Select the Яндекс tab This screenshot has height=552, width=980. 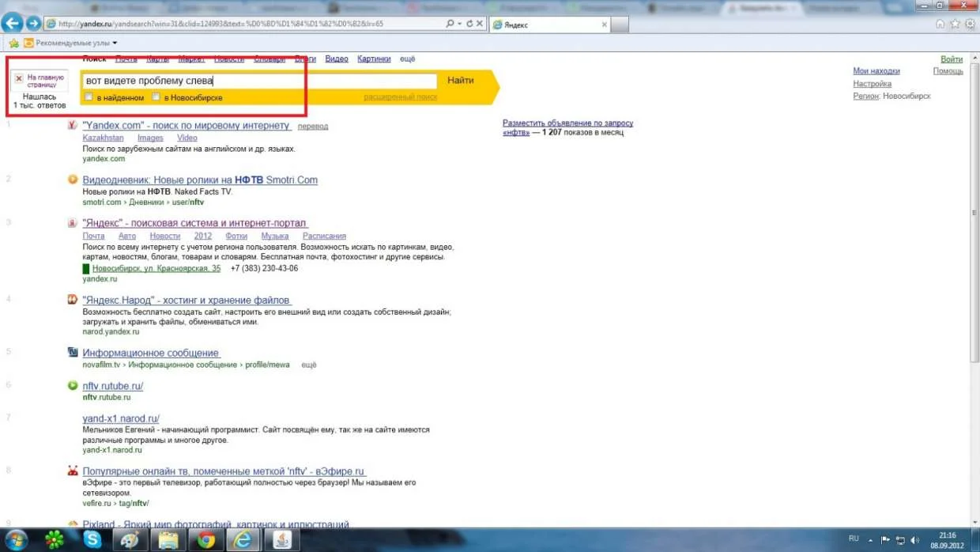tap(549, 25)
